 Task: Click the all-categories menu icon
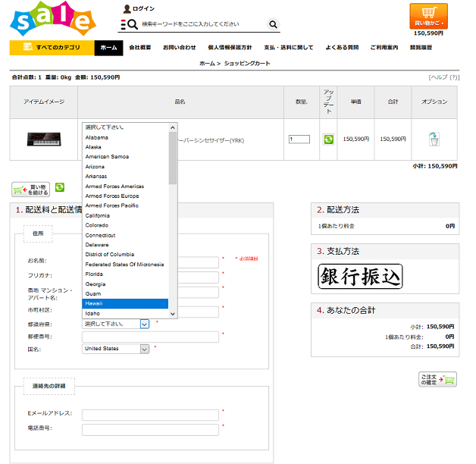(27, 47)
